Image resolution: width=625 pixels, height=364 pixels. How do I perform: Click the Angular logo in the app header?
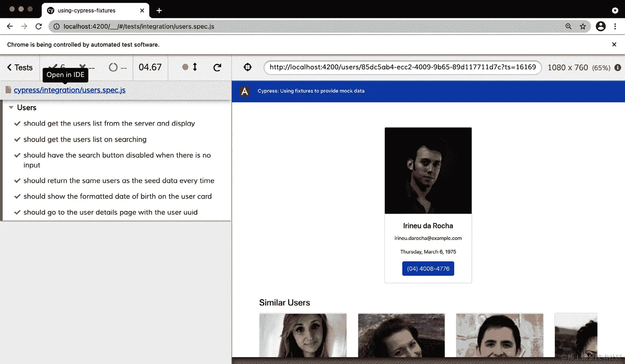[245, 91]
